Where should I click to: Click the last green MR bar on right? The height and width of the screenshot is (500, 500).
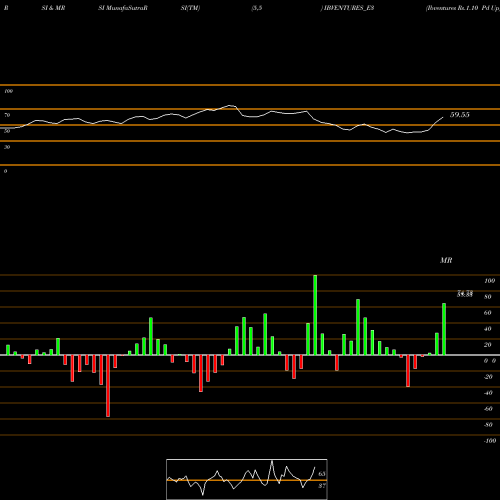pyautogui.click(x=444, y=329)
